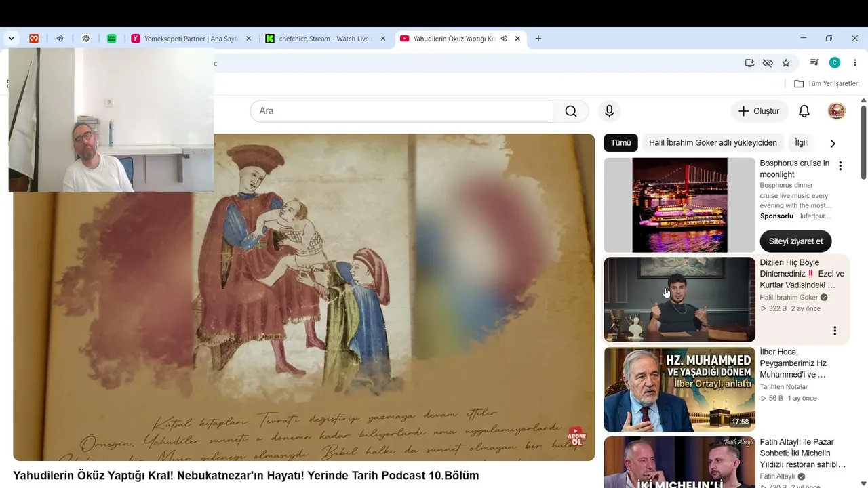Image resolution: width=868 pixels, height=488 pixels.
Task: Select the Tümü filter chip
Action: click(x=620, y=143)
